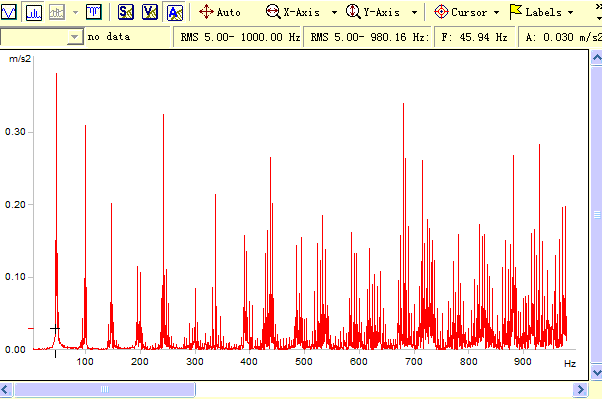Click the Labels flag icon
The height and width of the screenshot is (399, 602).
click(x=516, y=12)
